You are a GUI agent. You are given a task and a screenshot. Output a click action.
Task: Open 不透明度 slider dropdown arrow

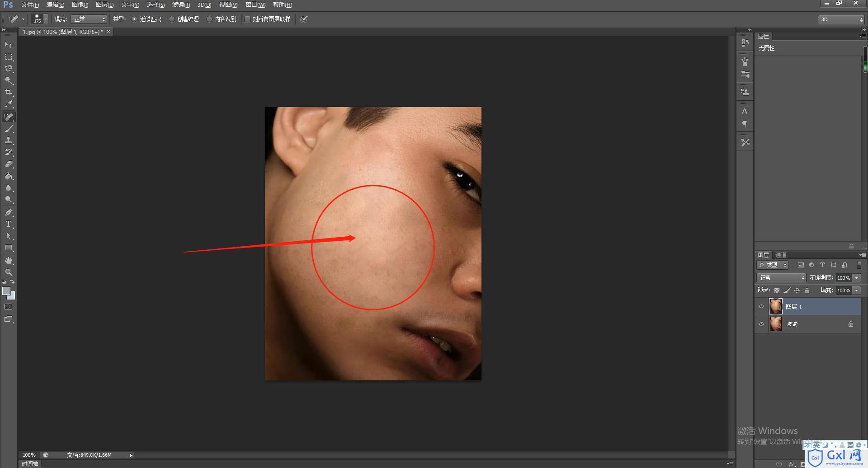856,278
